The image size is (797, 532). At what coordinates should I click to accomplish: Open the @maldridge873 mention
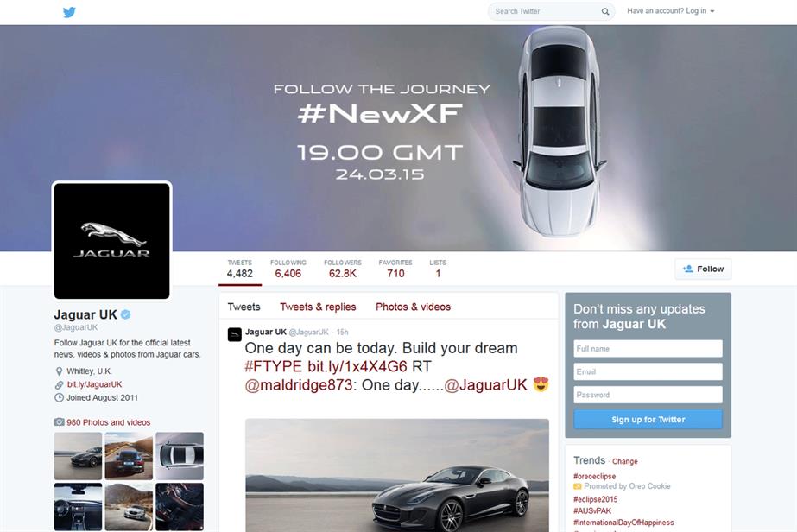pos(299,385)
